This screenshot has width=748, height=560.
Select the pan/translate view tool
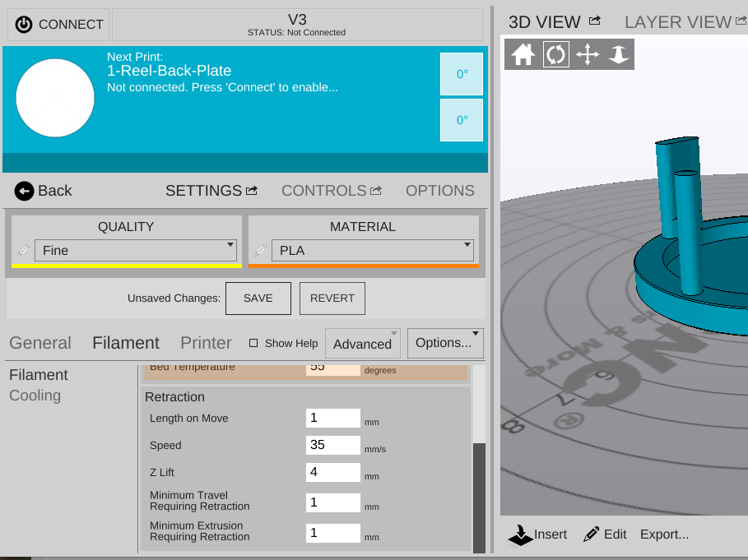click(588, 55)
